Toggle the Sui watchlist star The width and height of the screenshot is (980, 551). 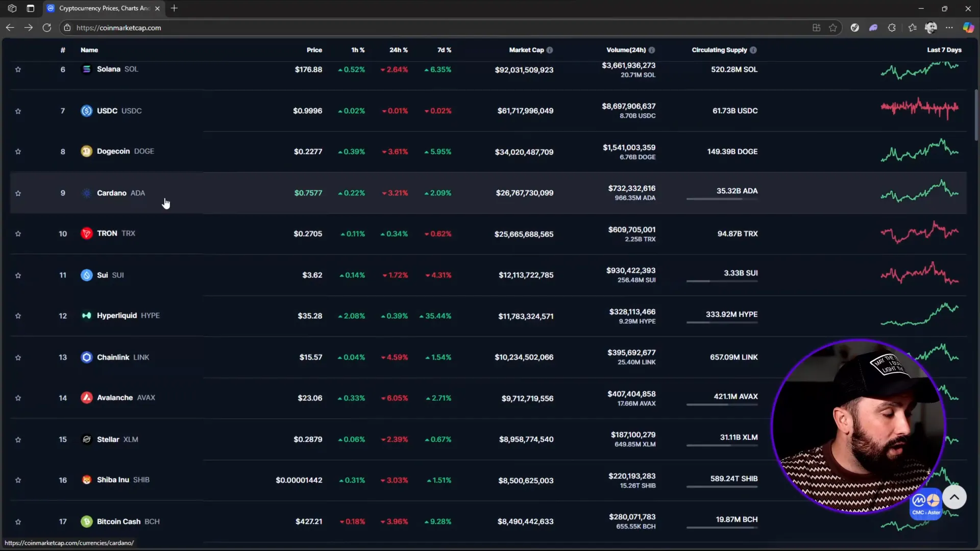[x=18, y=275]
